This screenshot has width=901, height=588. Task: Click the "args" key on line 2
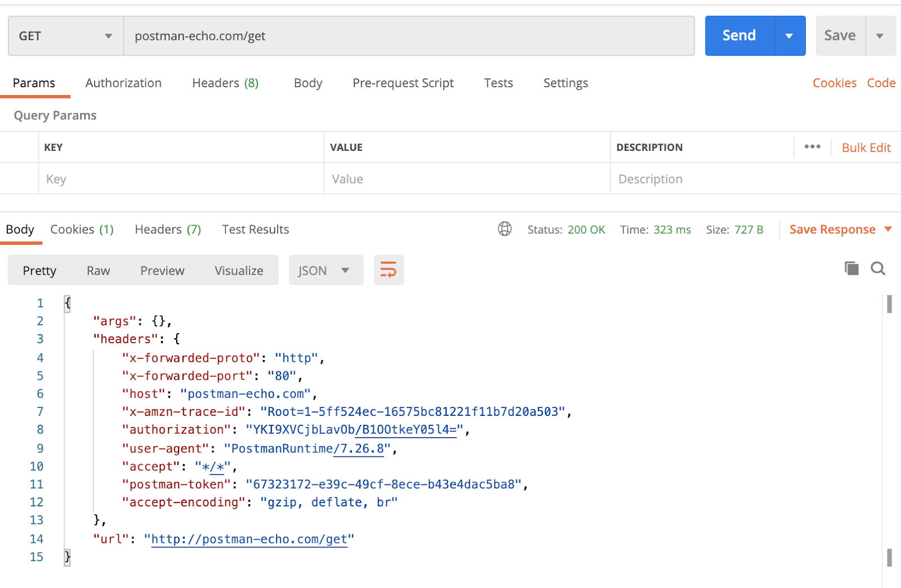click(115, 321)
